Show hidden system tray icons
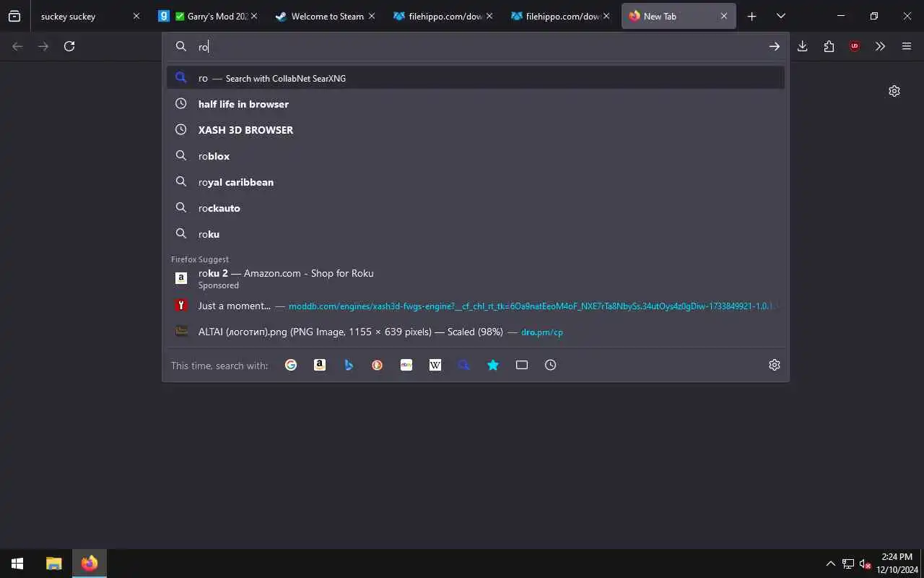The image size is (924, 578). 830,564
